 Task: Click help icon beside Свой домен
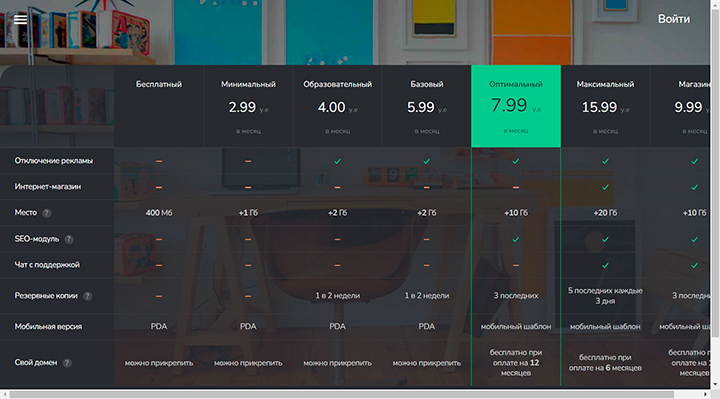tap(67, 363)
